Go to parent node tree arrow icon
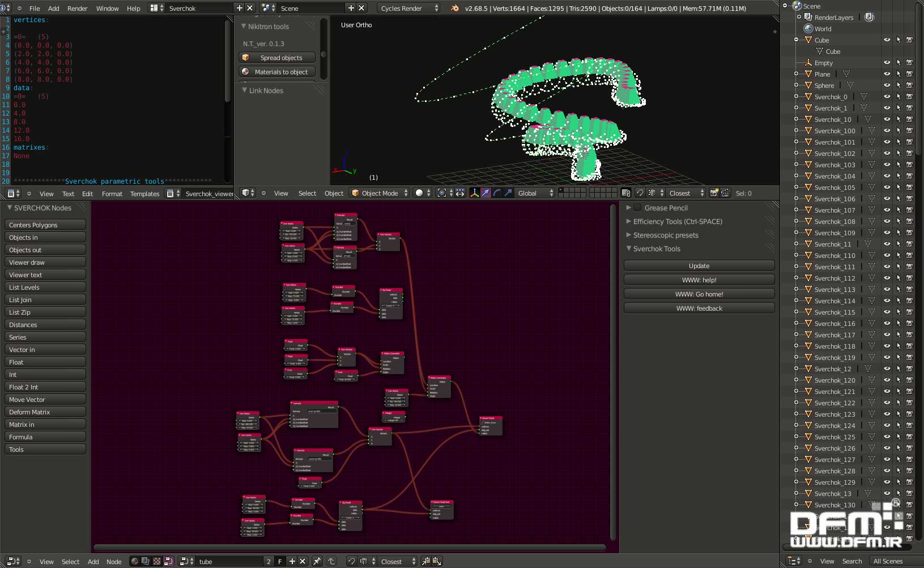 click(x=331, y=561)
